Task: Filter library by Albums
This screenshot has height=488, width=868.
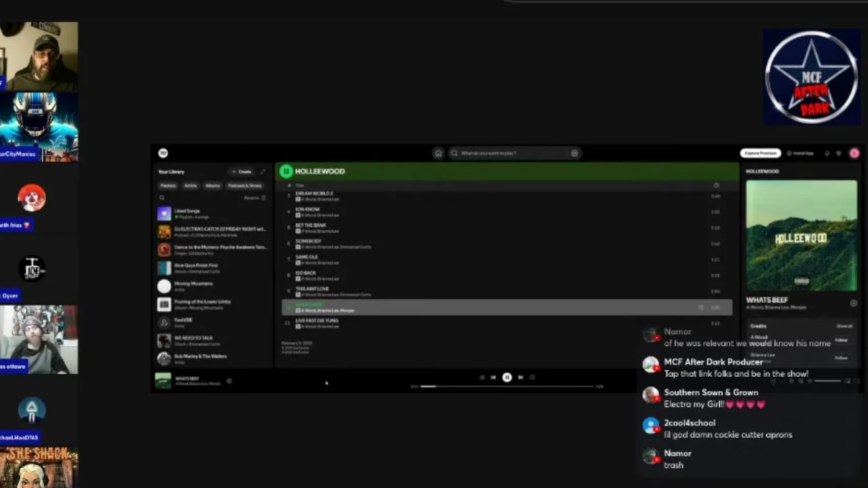Action: 213,186
